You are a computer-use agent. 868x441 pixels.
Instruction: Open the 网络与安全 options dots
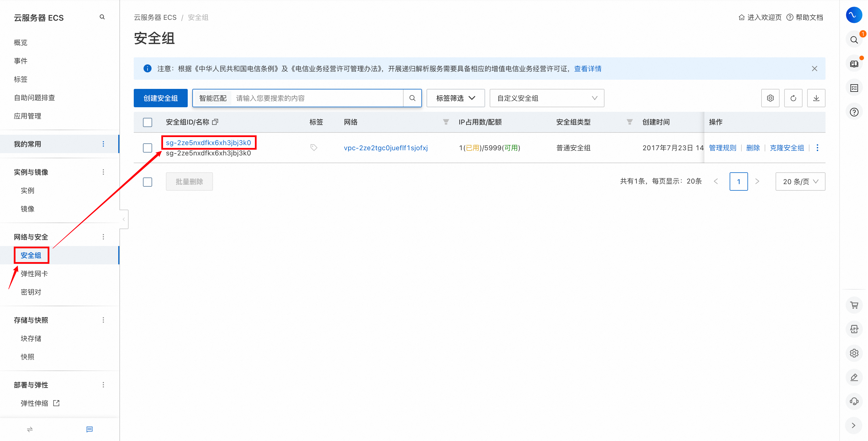pyautogui.click(x=103, y=237)
